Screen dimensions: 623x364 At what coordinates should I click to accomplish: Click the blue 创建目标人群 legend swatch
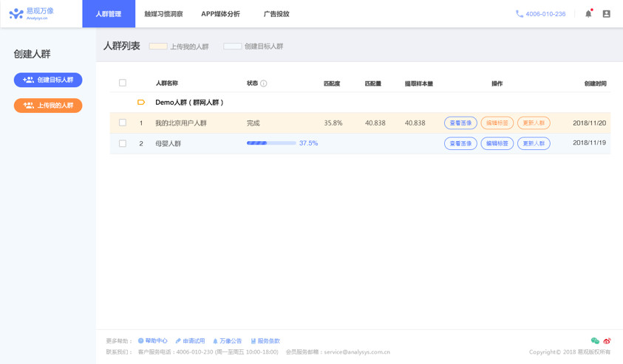click(233, 46)
